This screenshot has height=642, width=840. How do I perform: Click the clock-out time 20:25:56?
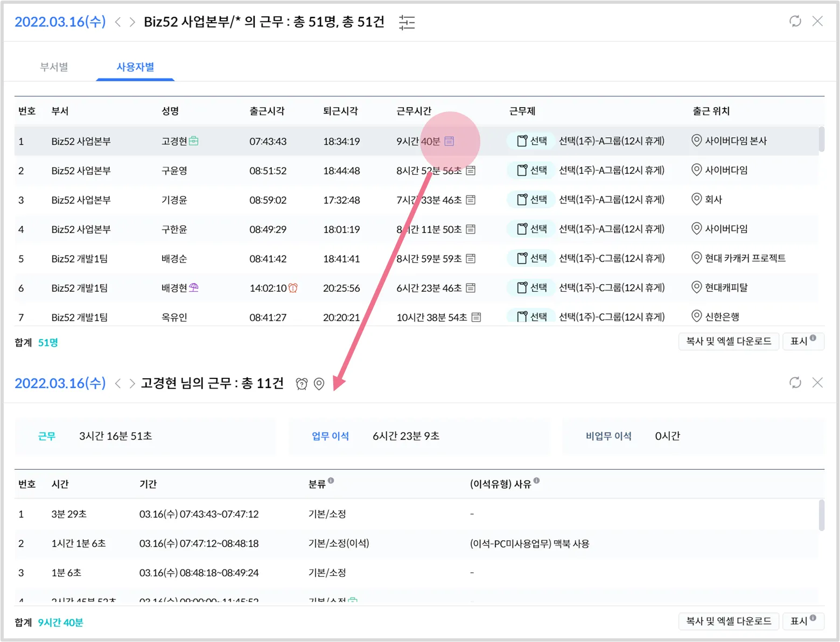(341, 288)
